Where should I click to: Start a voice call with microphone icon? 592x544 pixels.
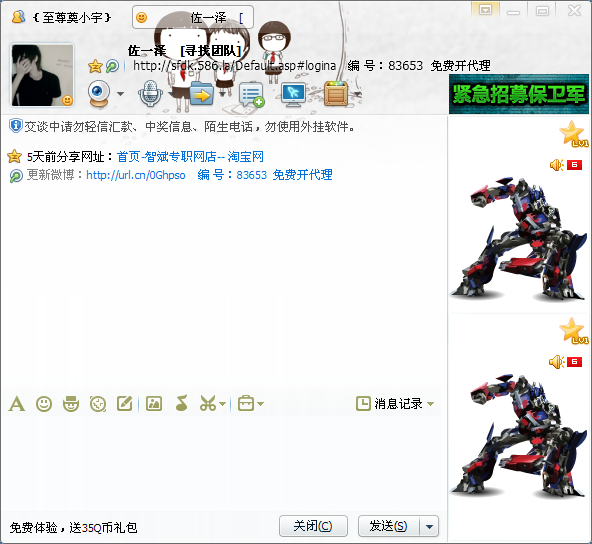click(150, 94)
